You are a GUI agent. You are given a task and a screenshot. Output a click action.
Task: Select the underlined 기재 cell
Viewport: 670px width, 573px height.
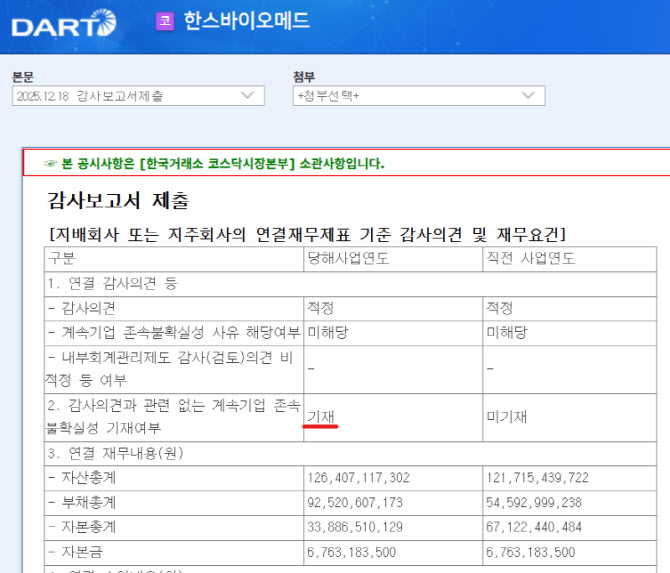322,416
